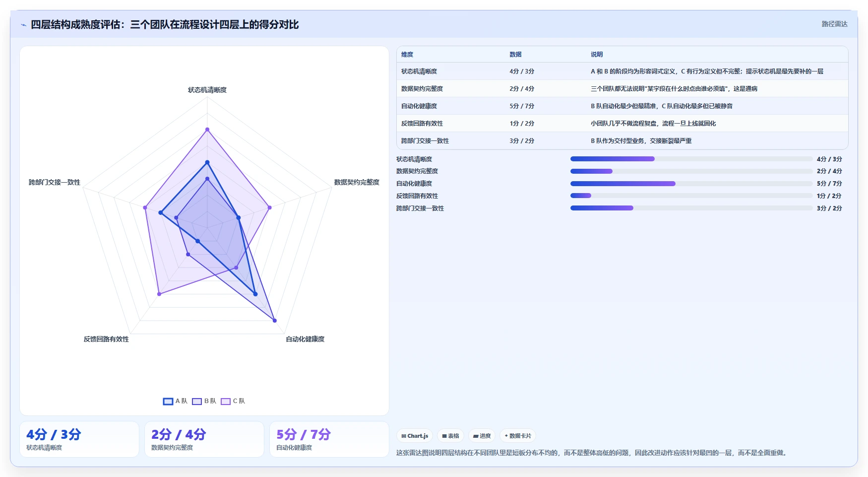Click the description starting with B 队自动化最少
The height and width of the screenshot is (477, 868).
coord(662,106)
